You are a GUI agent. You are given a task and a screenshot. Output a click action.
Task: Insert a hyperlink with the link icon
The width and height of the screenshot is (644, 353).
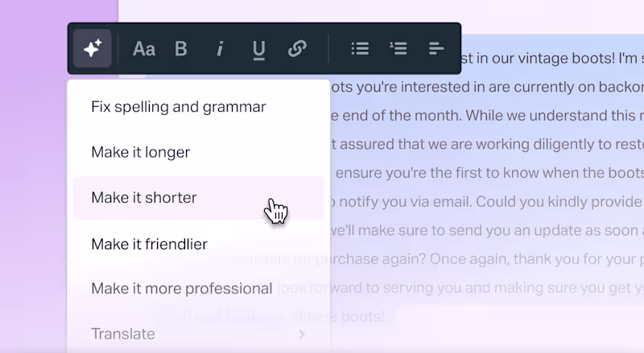[x=297, y=48]
